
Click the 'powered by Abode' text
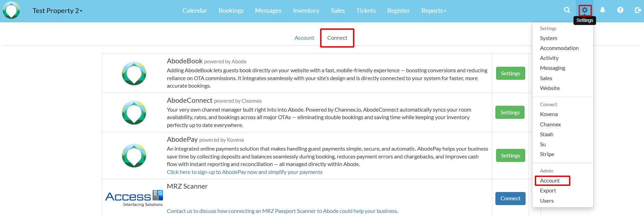click(x=225, y=62)
